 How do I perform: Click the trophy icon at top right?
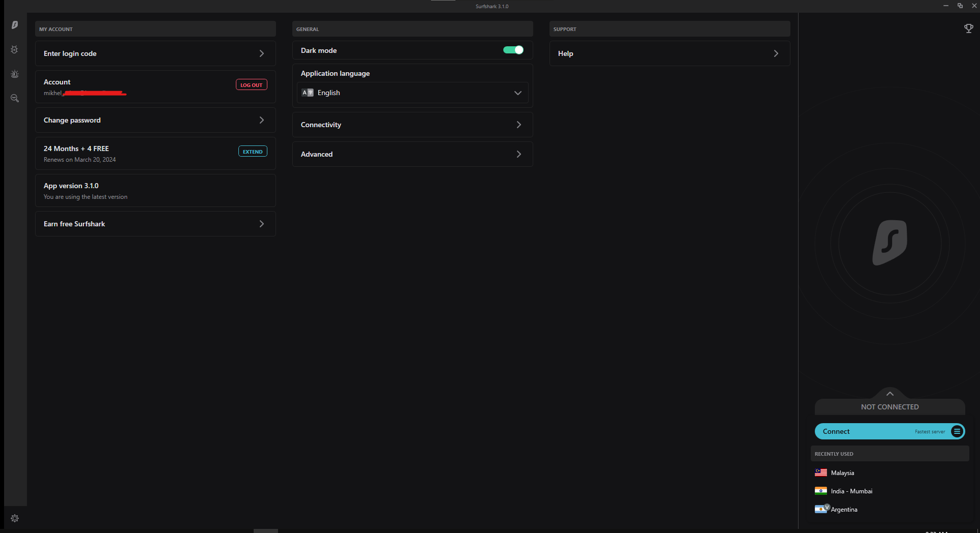(968, 28)
